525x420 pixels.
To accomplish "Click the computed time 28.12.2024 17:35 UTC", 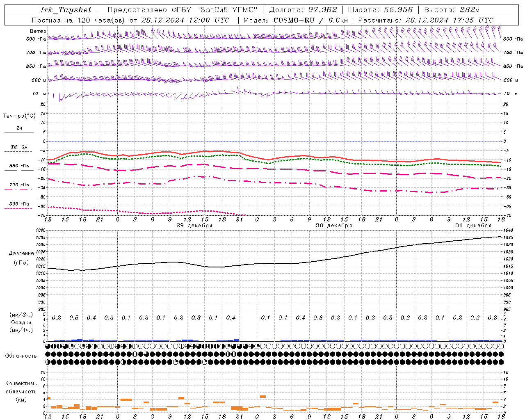I will [450, 20].
